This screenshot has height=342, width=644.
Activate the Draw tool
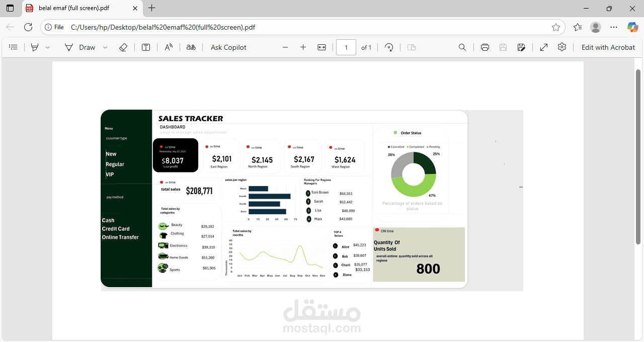(x=80, y=47)
